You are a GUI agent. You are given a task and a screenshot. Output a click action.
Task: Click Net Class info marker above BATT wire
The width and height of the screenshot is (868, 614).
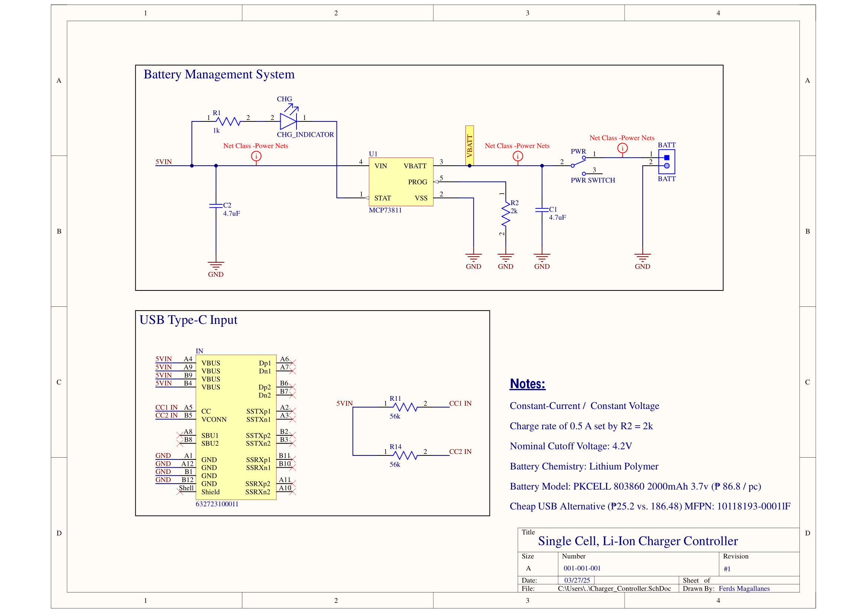622,148
